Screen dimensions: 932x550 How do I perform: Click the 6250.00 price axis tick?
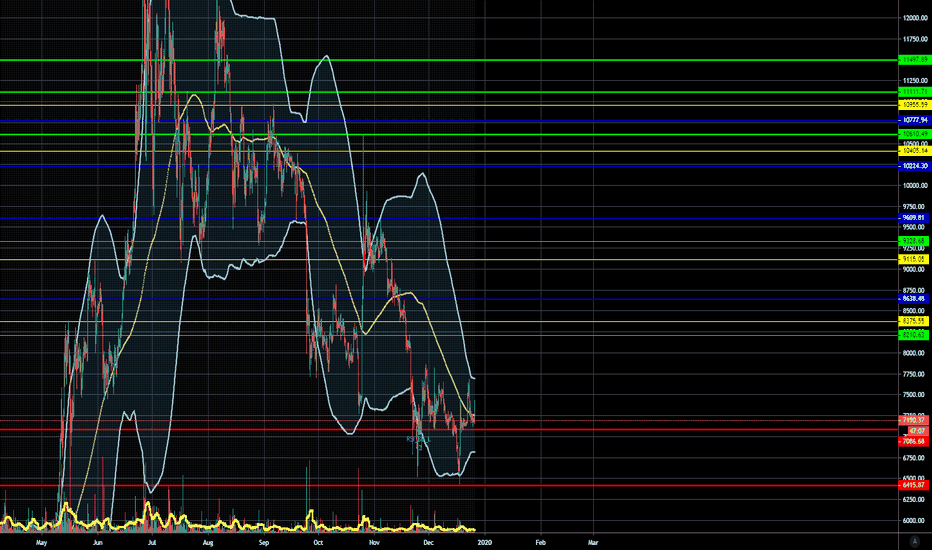pyautogui.click(x=915, y=499)
